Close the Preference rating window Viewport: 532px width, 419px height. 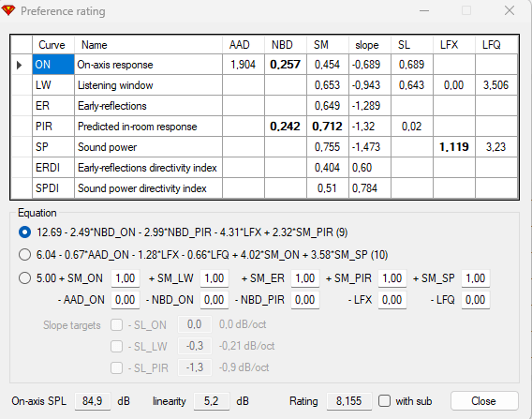pos(510,10)
